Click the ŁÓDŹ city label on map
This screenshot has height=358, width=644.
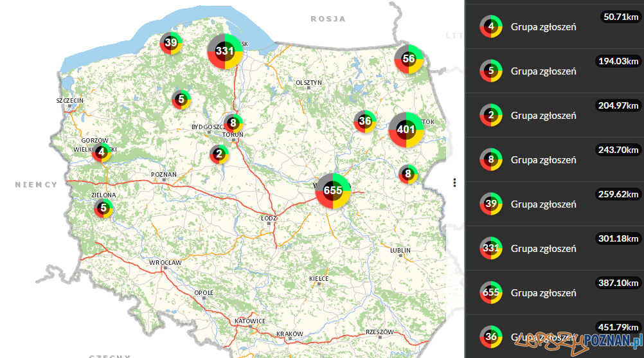tap(269, 218)
